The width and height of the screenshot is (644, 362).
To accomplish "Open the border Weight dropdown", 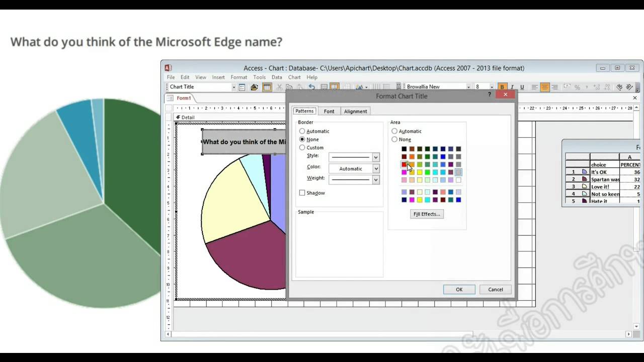I will (x=375, y=179).
